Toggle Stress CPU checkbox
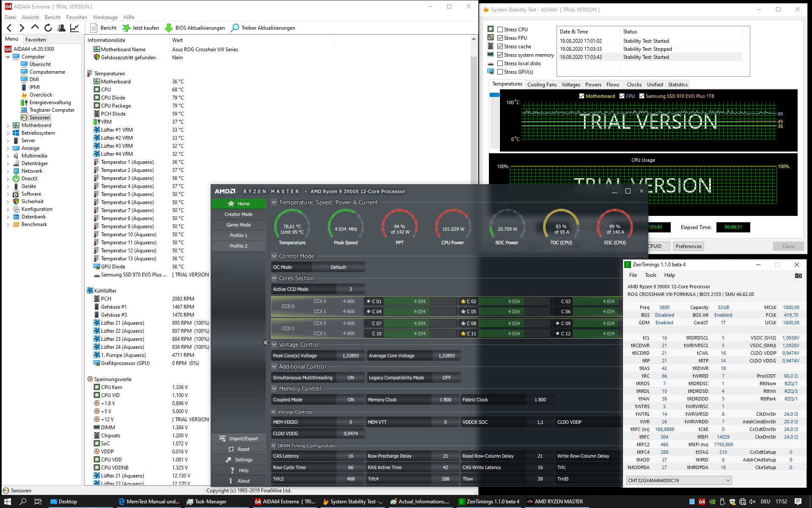812x508 pixels. (500, 30)
